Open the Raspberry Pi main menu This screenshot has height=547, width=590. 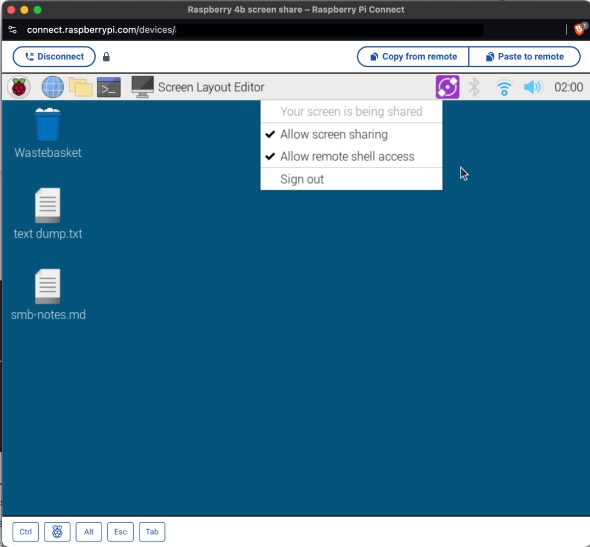[19, 87]
